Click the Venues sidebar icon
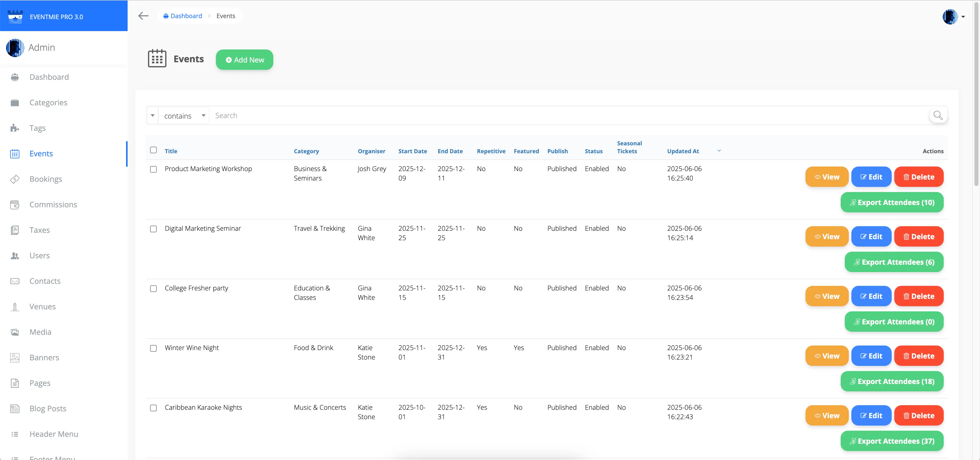980x460 pixels. [15, 306]
